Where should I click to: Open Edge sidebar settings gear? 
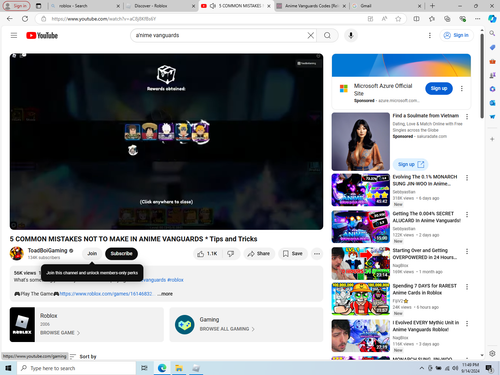pyautogui.click(x=492, y=353)
